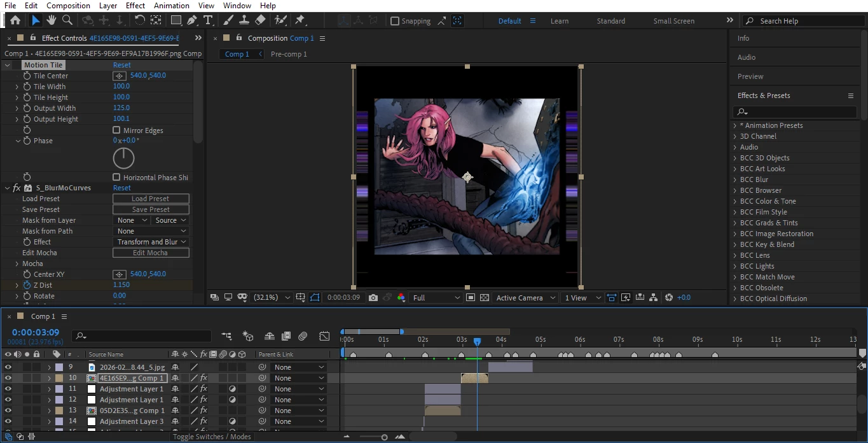This screenshot has height=443, width=868.
Task: Toggle the Snapping checkbox
Action: (395, 21)
